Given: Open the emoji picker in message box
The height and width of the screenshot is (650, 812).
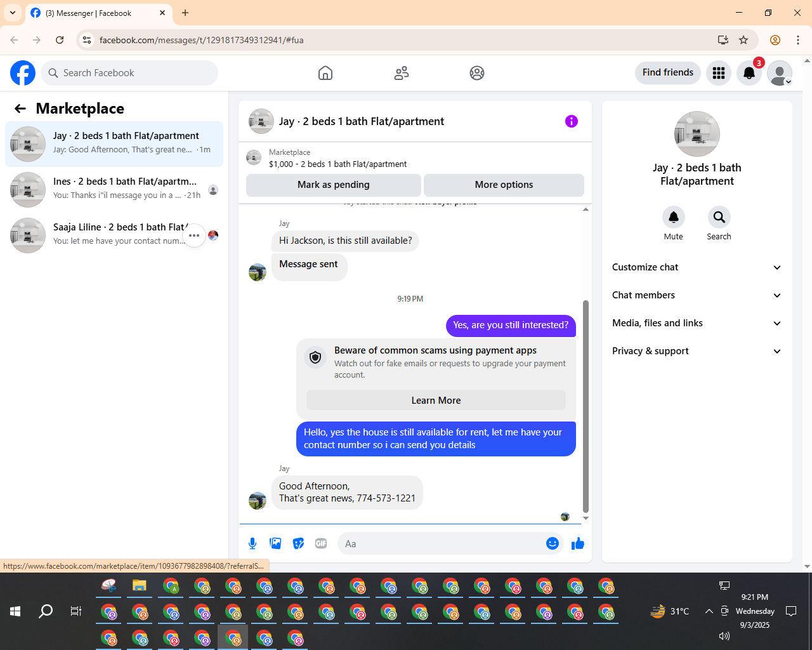Looking at the screenshot, I should (553, 543).
